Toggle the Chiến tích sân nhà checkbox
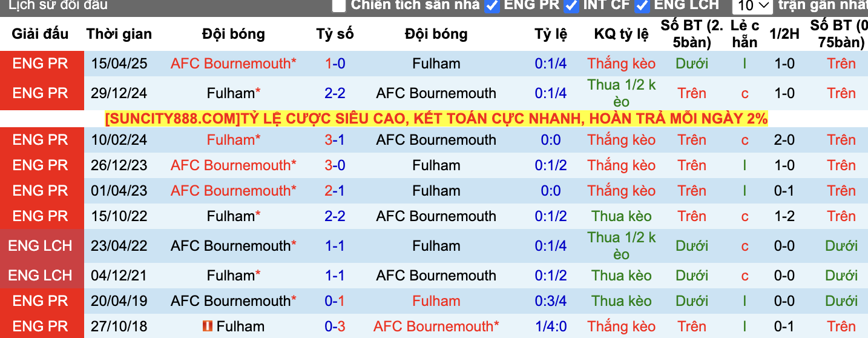Viewport: 868px width, 338px height. 339,5
